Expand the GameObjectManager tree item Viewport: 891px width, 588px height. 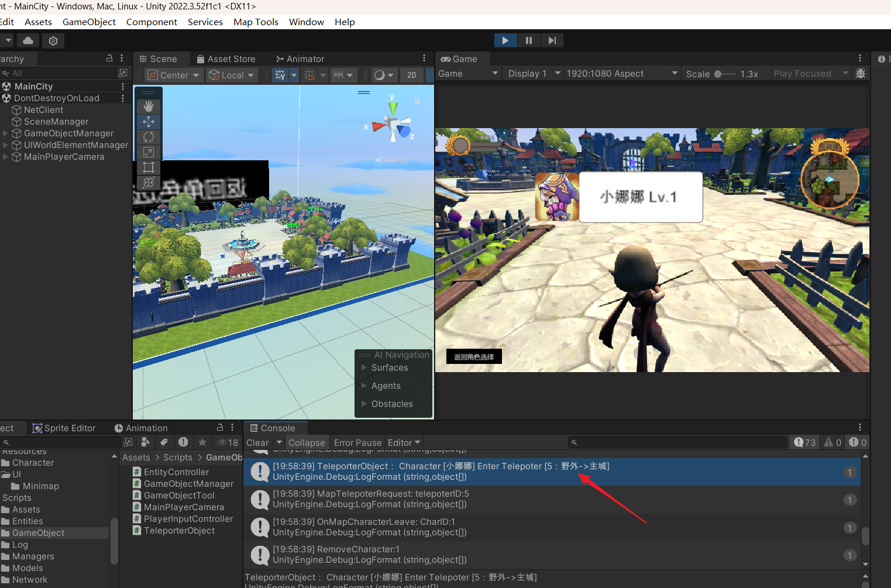tap(6, 133)
